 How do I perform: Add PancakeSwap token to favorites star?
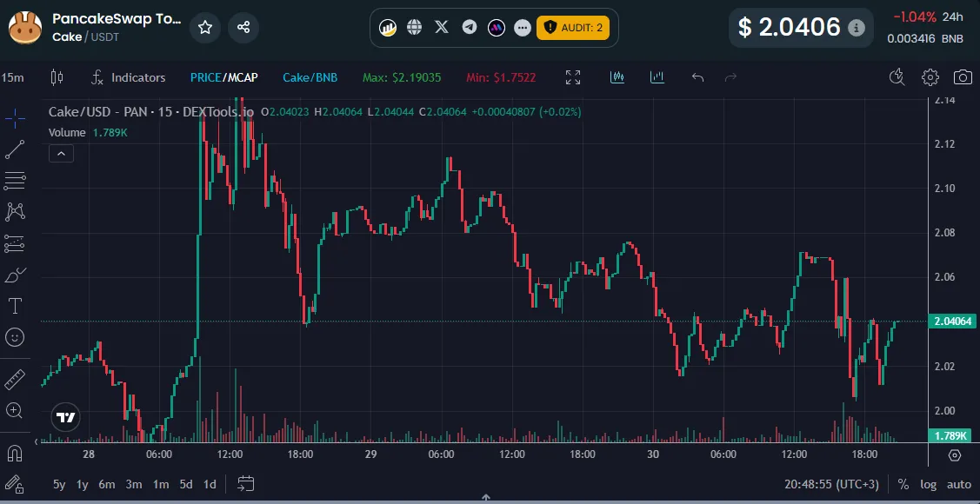(205, 28)
